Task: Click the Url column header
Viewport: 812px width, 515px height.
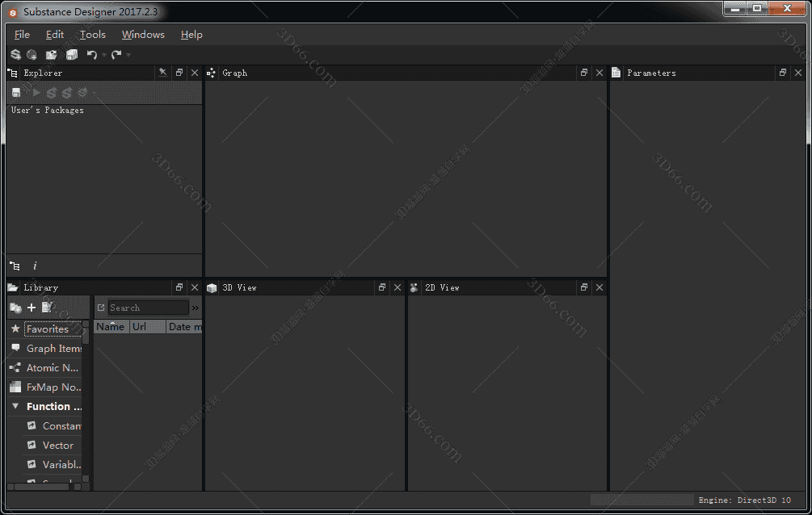Action: click(140, 327)
